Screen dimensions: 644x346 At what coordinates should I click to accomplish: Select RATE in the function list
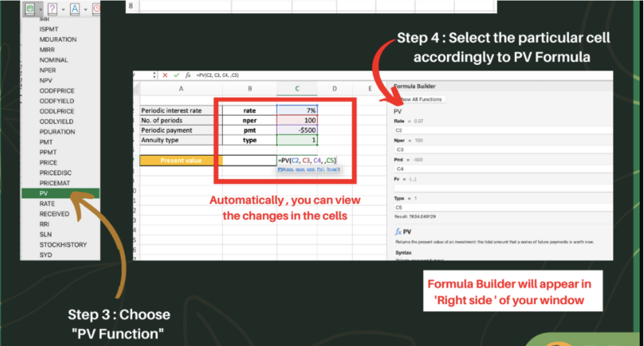coord(47,204)
